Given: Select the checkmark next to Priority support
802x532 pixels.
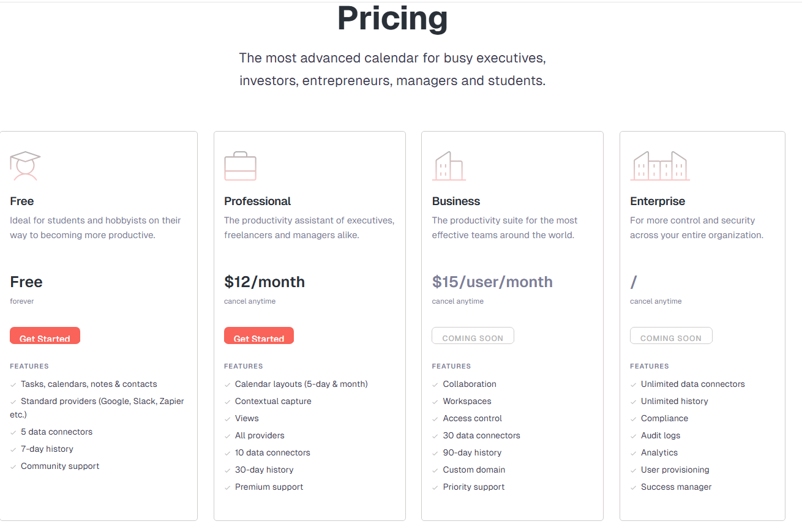Looking at the screenshot, I should [x=436, y=487].
